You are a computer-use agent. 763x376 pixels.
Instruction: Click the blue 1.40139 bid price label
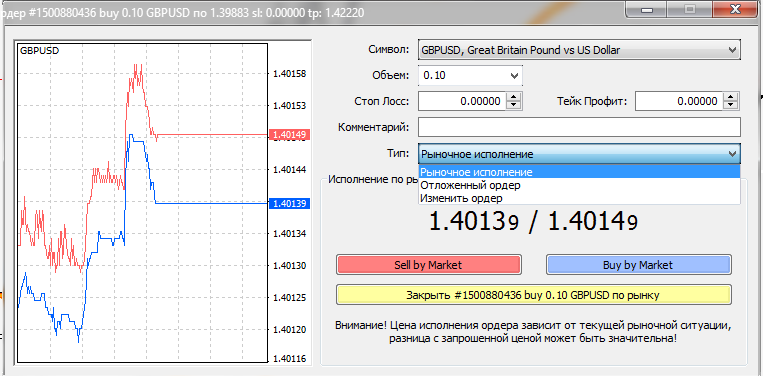289,203
